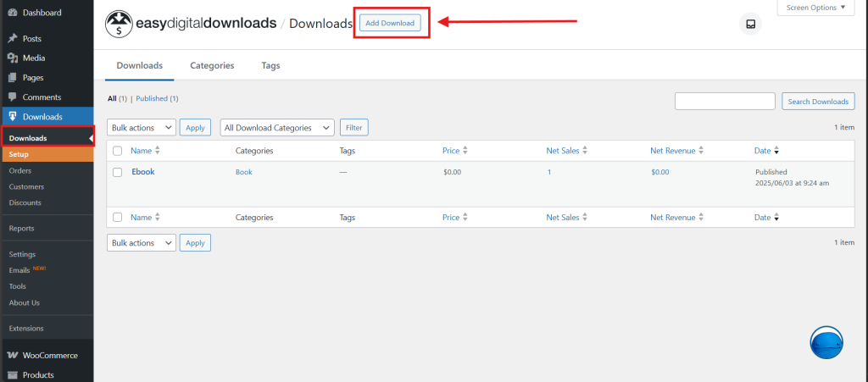Screen dimensions: 868x382
Task: Open the All Download Categories dropdown
Action: click(277, 128)
